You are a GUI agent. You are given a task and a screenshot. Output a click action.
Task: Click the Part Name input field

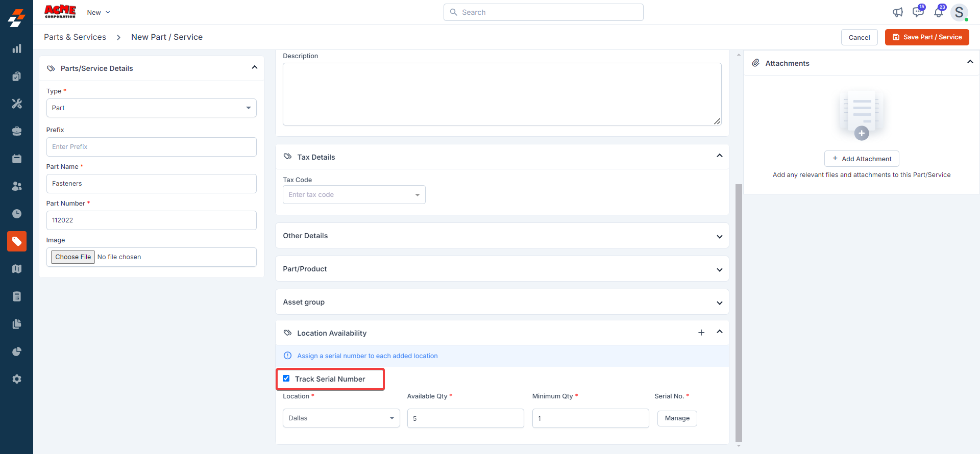tap(151, 184)
